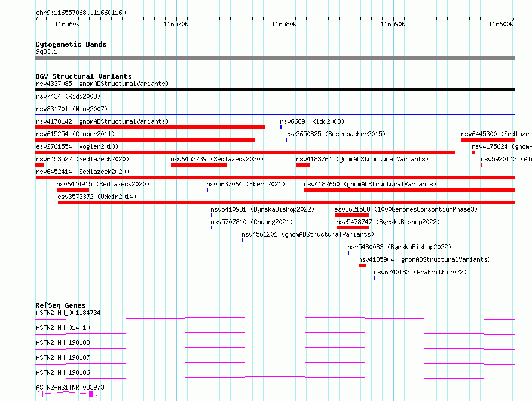The image size is (532, 401).
Task: Click the nsv6453739 (Sedlazeck2020) red bar
Action: click(x=198, y=165)
